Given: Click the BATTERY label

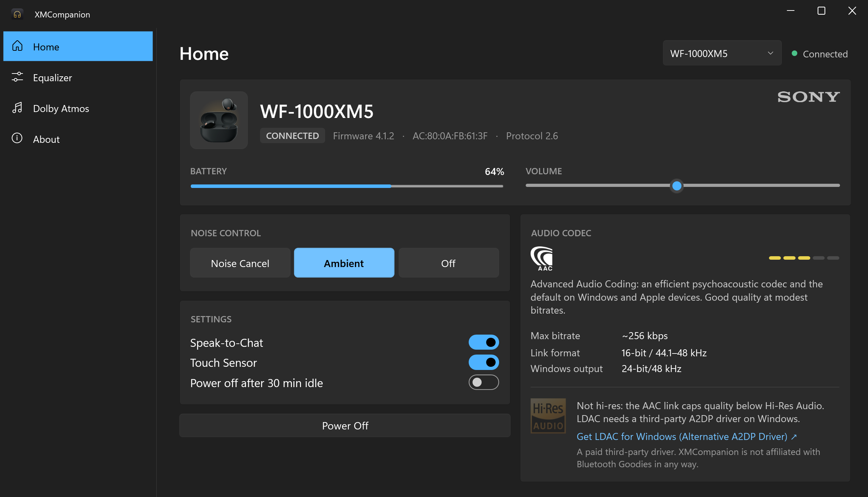Looking at the screenshot, I should coord(208,171).
